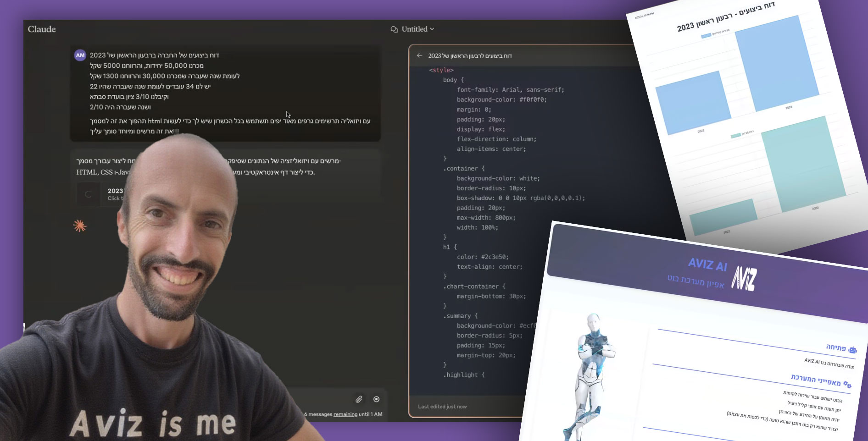Click the loading spinner on artifact card
Screen dimensions: 868x441
88,194
